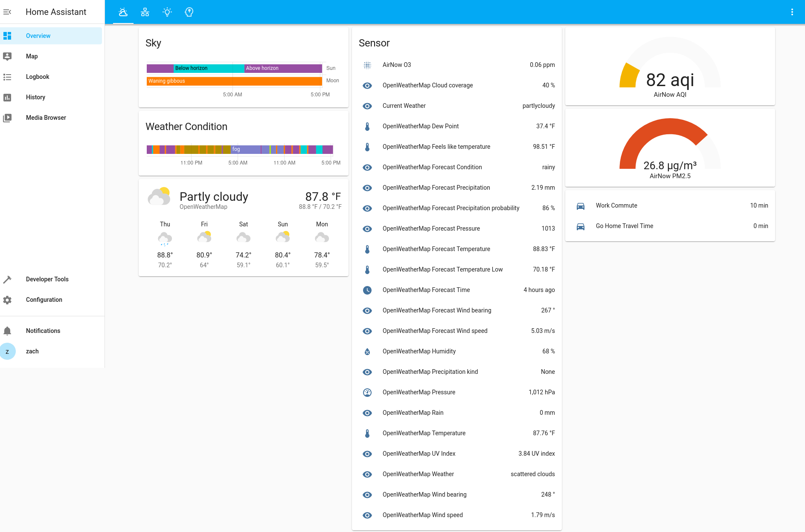Click thermometer icon for Feels like temperature

(367, 147)
